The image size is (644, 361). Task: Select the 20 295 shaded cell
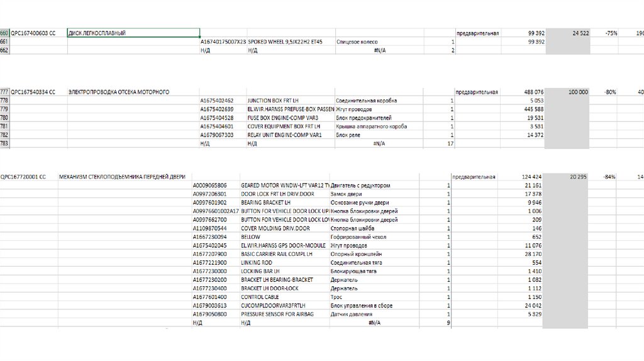pos(565,177)
